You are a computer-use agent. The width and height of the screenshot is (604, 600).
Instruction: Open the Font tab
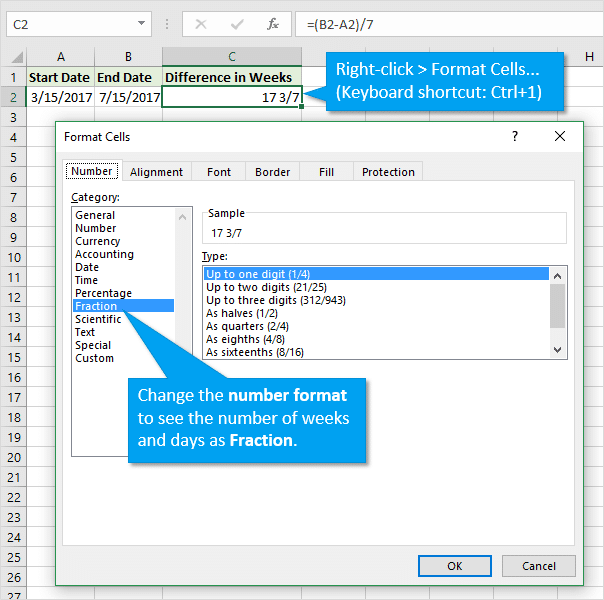(x=219, y=172)
